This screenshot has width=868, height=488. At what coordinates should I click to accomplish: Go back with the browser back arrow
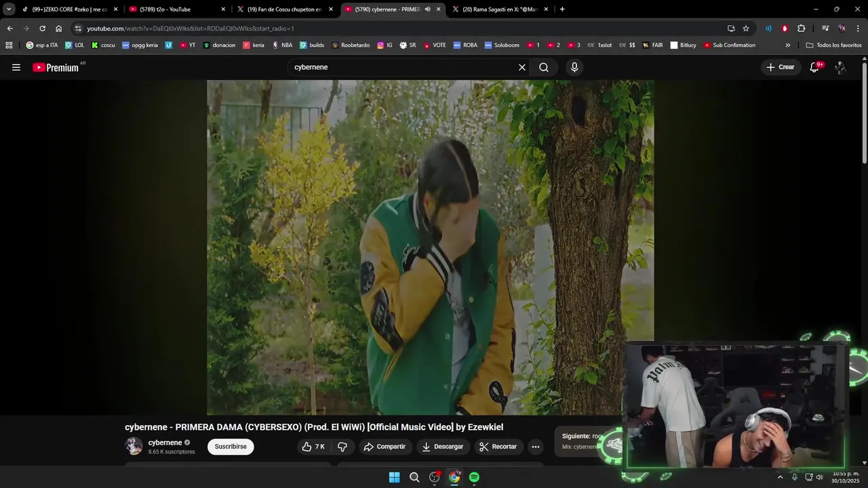(9, 28)
